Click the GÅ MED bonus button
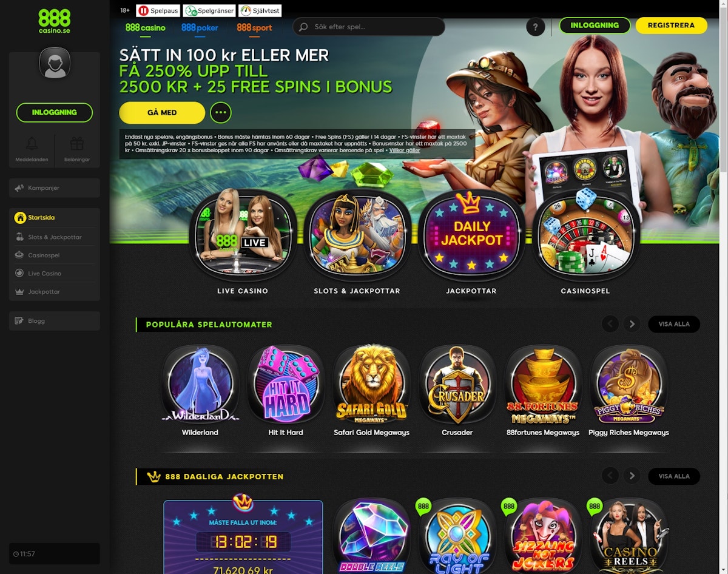Viewport: 728px width, 574px height. pos(162,112)
